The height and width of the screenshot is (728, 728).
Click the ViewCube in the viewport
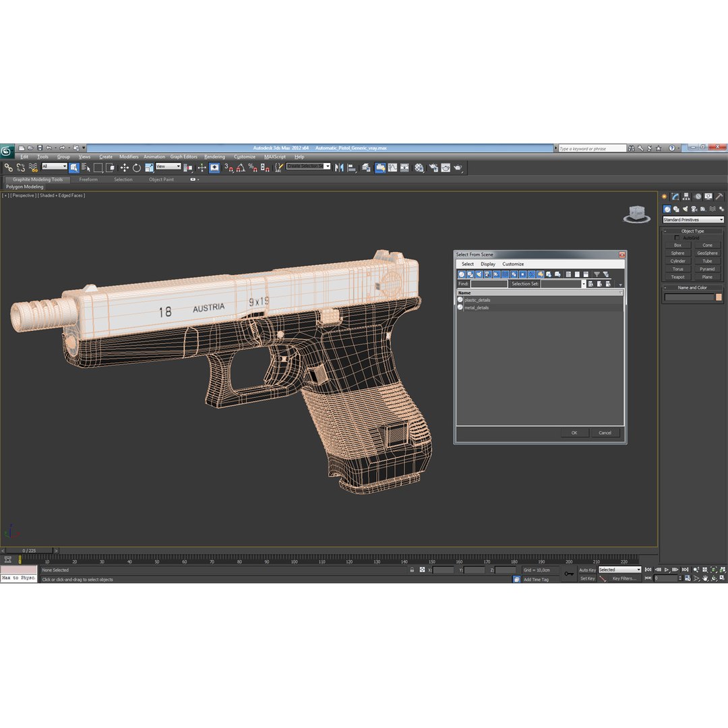636,214
